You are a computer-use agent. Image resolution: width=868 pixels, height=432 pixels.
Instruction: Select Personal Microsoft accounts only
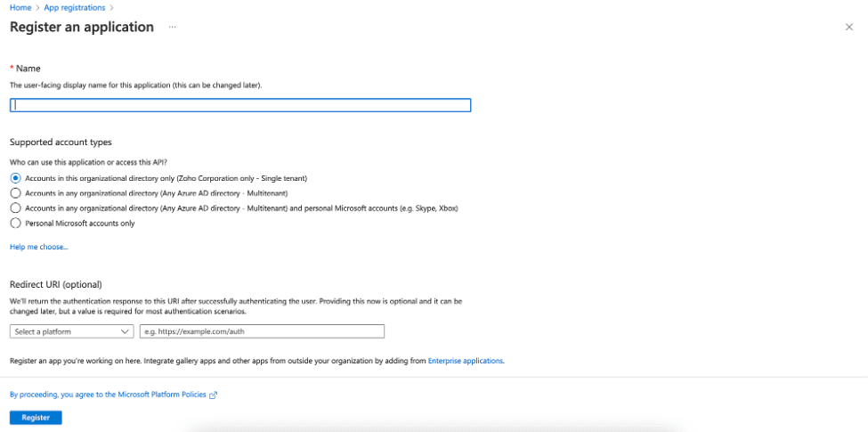click(15, 223)
